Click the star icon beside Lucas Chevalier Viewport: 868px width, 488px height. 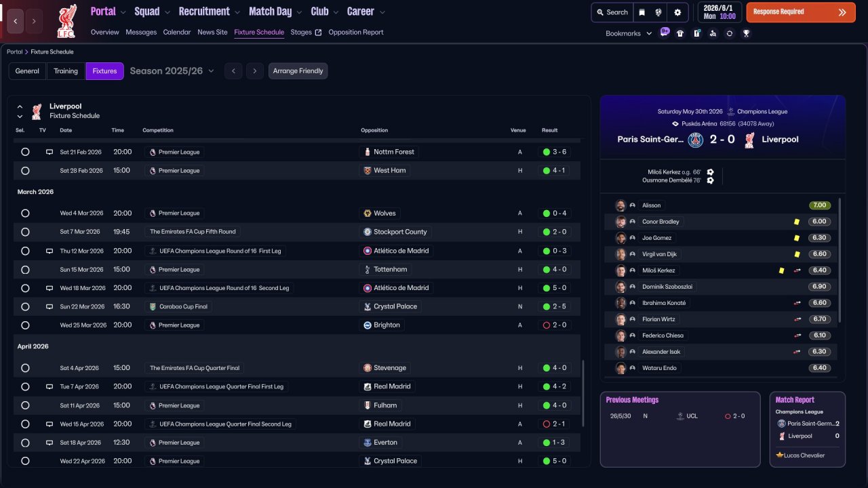tap(780, 455)
